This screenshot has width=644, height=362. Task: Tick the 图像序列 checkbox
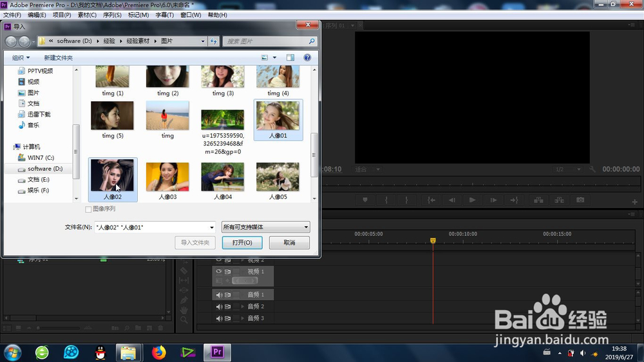(88, 209)
